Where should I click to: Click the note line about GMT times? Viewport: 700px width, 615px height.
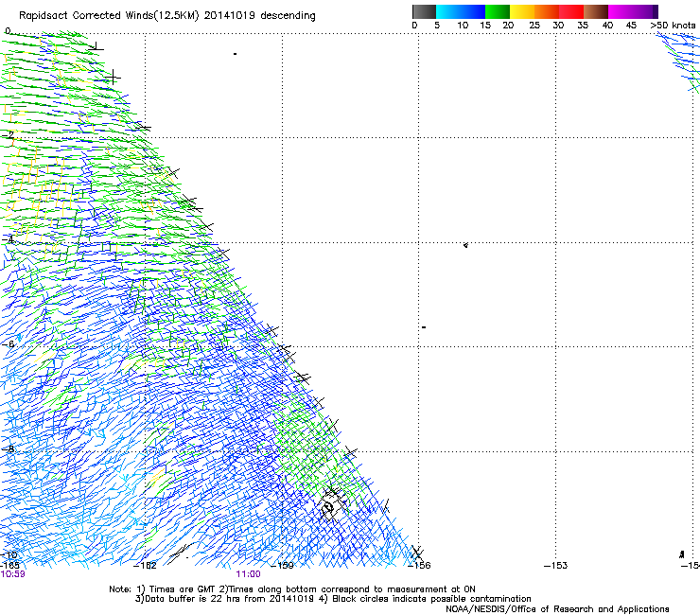pos(292,589)
